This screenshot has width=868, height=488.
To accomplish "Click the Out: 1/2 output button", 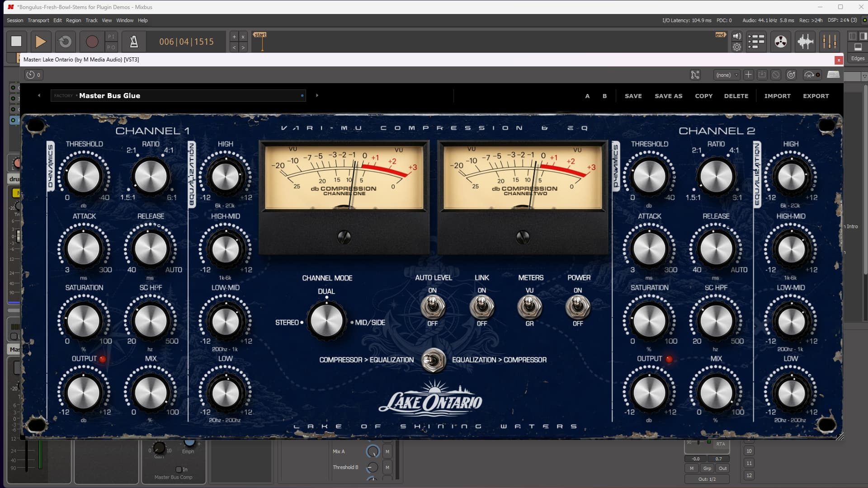I will [x=707, y=479].
